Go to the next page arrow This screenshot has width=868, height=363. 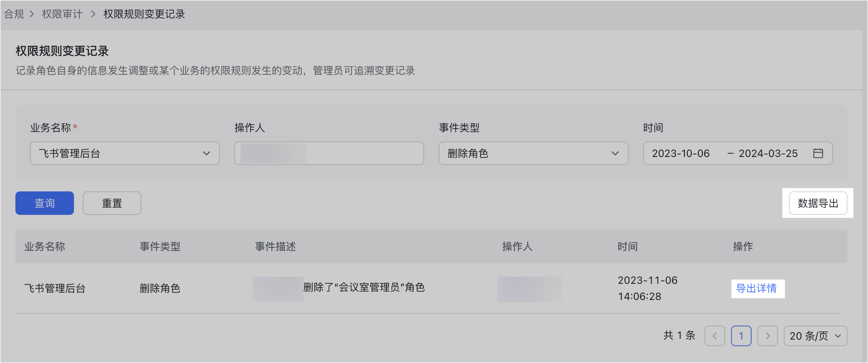(x=767, y=336)
